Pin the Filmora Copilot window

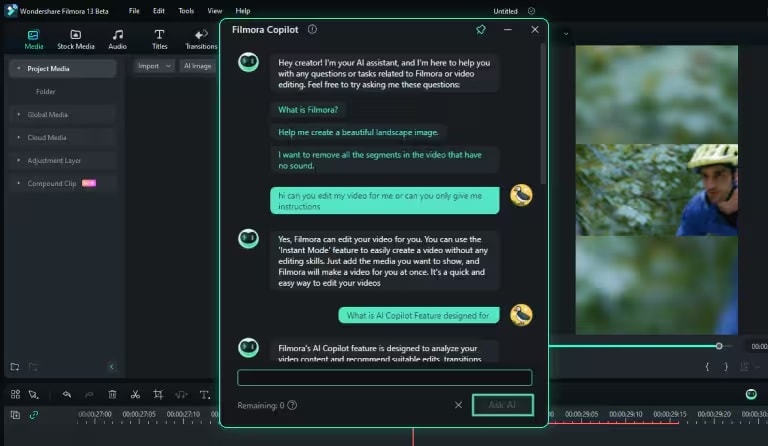click(x=481, y=29)
